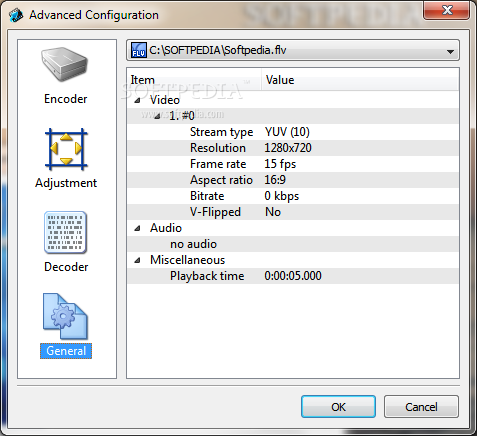This screenshot has width=477, height=436.
Task: Click the Adjustment label text
Action: click(66, 183)
